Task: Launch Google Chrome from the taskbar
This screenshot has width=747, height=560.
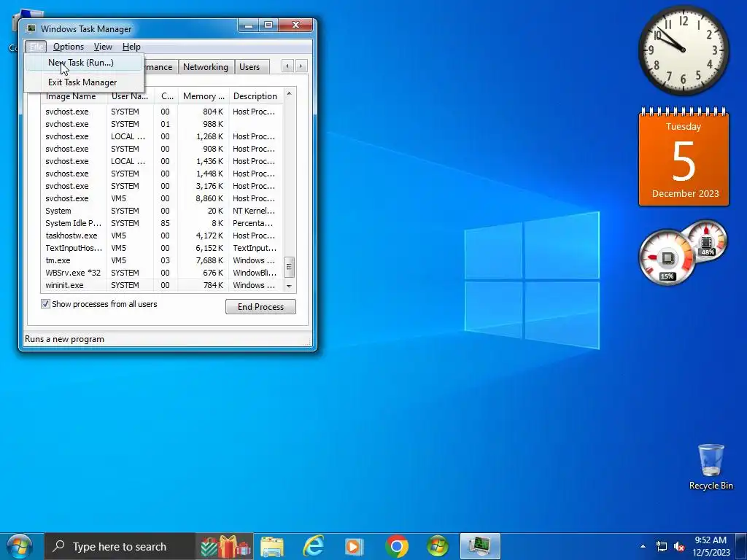Action: [x=396, y=547]
